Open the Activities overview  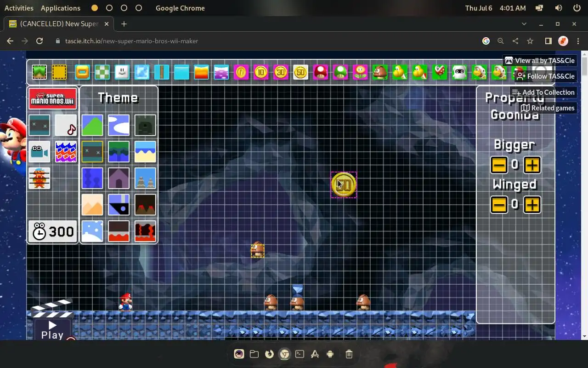[x=19, y=8]
